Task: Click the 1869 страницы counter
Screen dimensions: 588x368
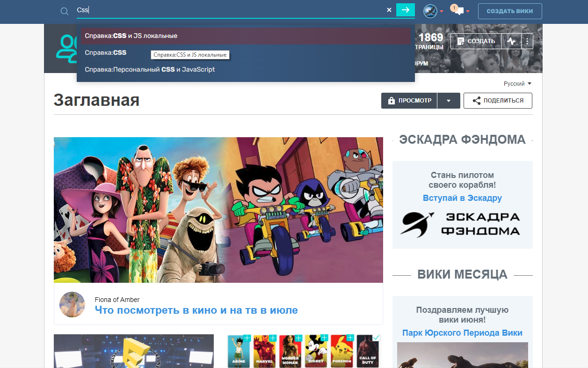Action: 430,42
